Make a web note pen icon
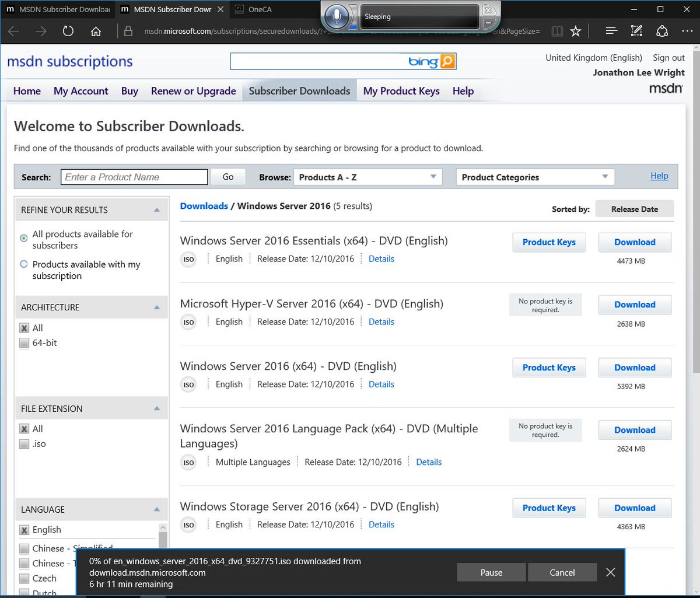 [x=636, y=32]
